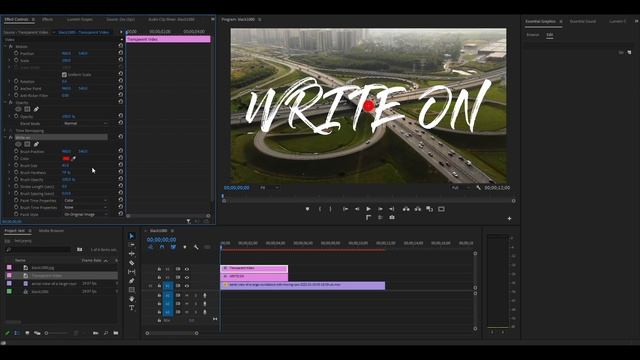Image resolution: width=640 pixels, height=360 pixels.
Task: Open the Essential Sound tab
Action: click(x=582, y=21)
